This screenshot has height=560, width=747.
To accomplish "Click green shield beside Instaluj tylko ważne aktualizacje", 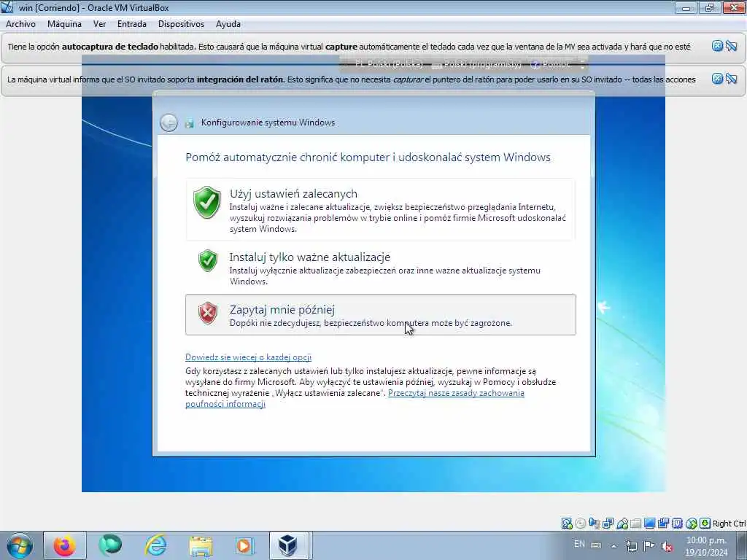I will (208, 260).
